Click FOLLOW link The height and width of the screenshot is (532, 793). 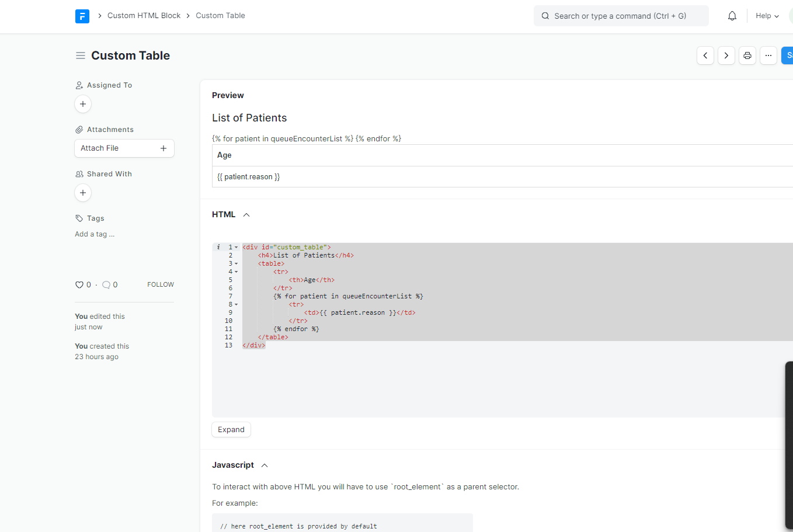point(161,284)
